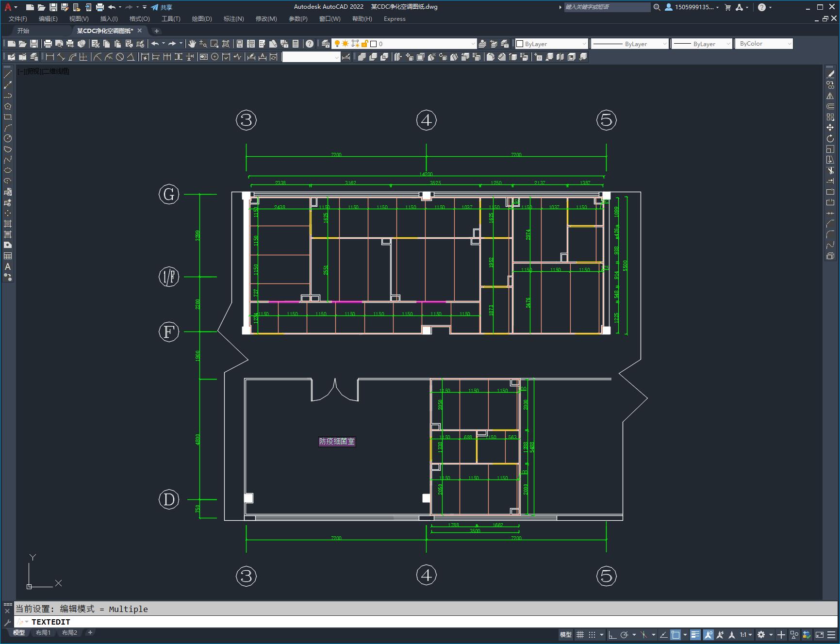Image resolution: width=840 pixels, height=644 pixels.
Task: Open the Express menu
Action: click(395, 19)
